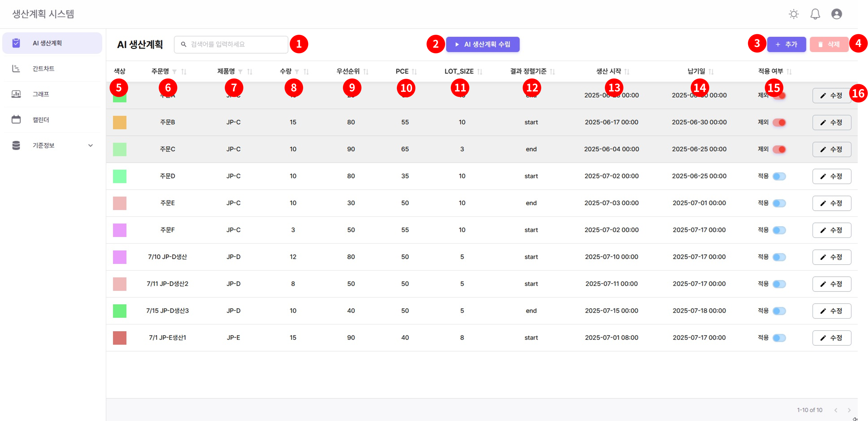The height and width of the screenshot is (421, 868).
Task: Toggle 적용 switch for 주문D row
Action: pos(779,176)
